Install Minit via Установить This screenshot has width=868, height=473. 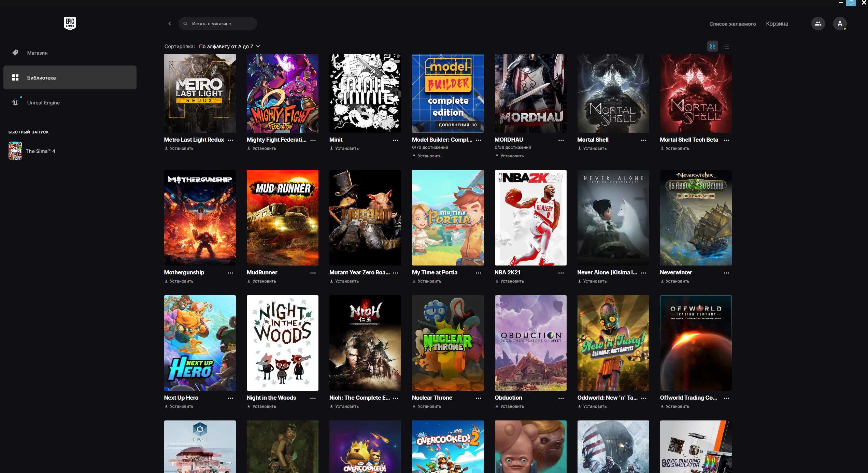click(344, 148)
